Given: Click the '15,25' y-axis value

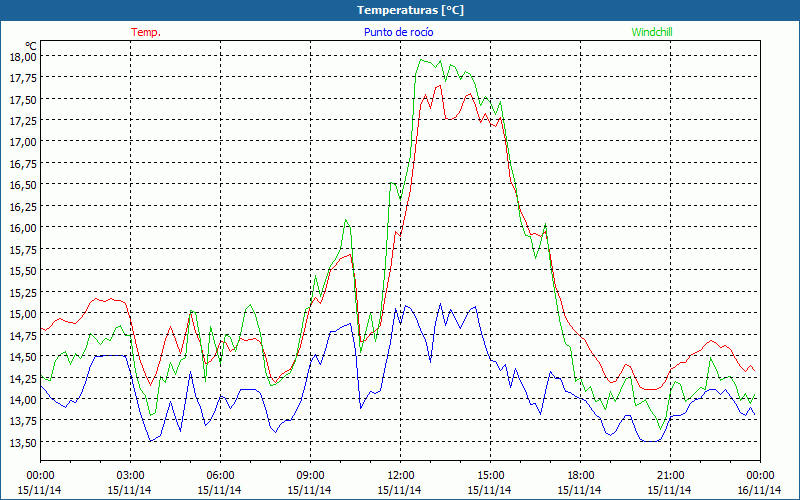Looking at the screenshot, I should [x=23, y=292].
